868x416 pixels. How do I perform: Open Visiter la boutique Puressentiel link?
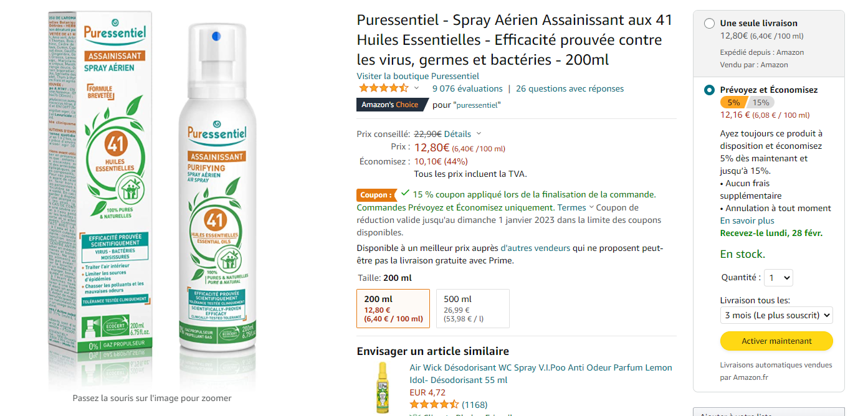tap(418, 76)
